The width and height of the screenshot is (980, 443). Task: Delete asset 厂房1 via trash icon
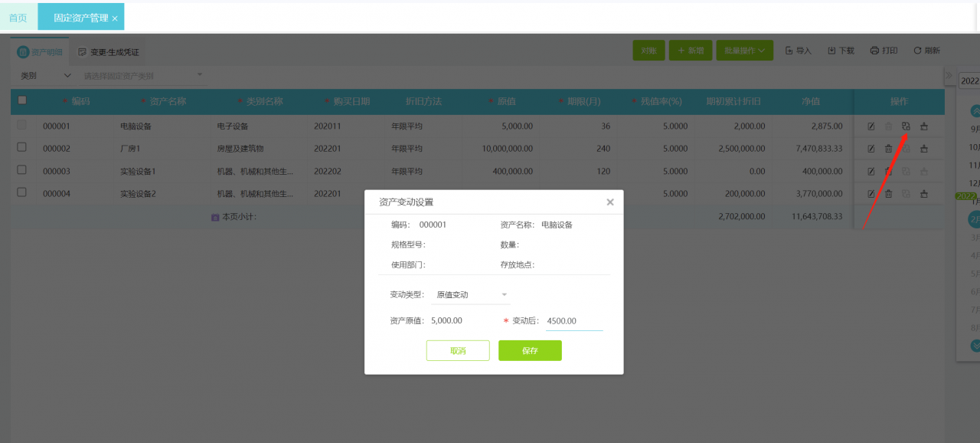[889, 149]
